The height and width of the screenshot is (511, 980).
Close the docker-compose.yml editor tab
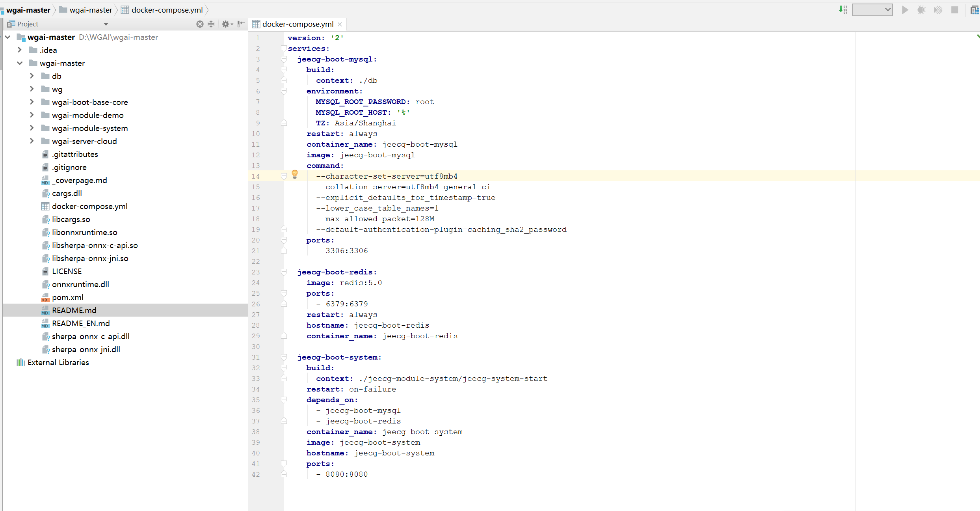340,24
